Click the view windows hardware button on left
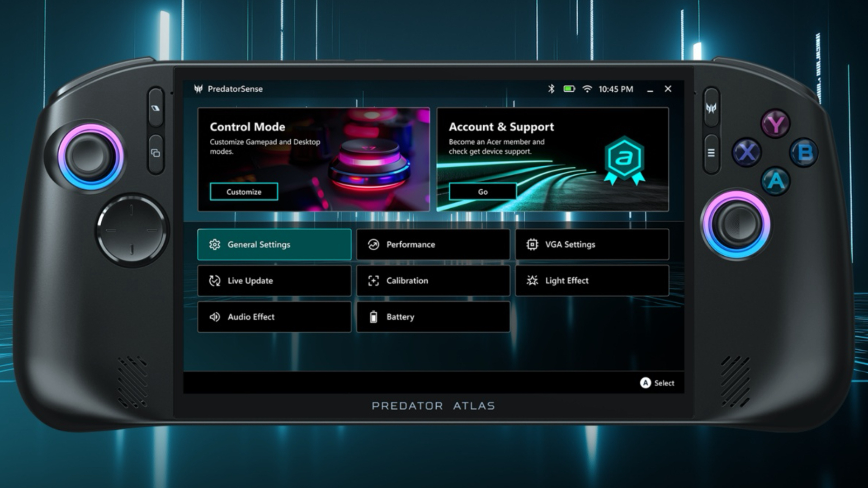The height and width of the screenshot is (488, 868). pos(156,154)
